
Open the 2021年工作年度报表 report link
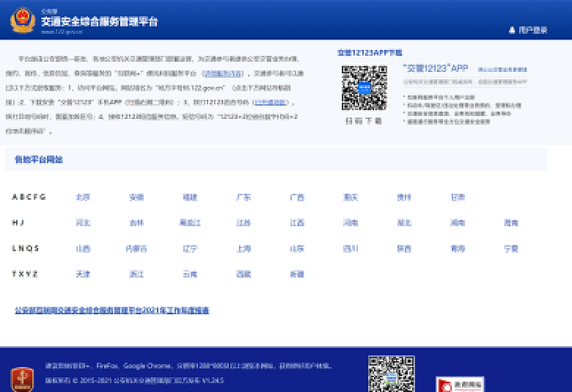coord(112,310)
